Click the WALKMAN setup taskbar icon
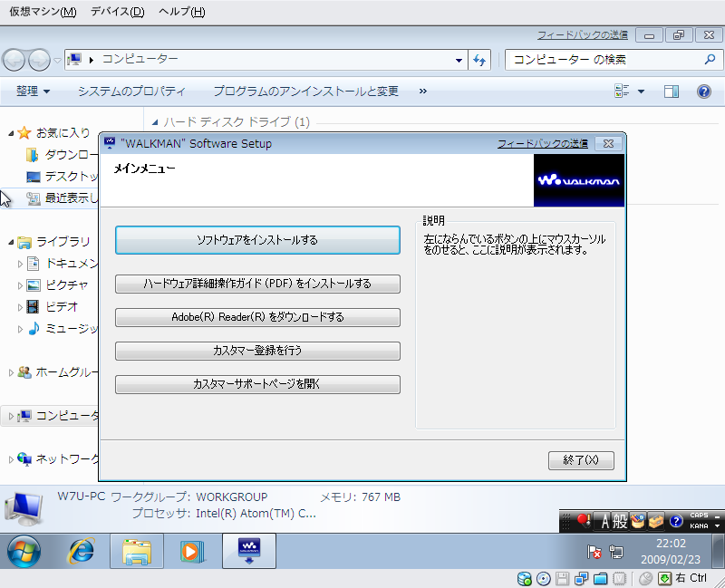The width and height of the screenshot is (725, 588). pos(248,551)
